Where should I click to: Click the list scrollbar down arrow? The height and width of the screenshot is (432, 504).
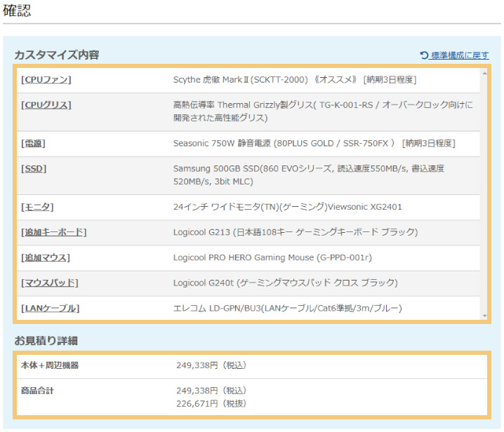click(484, 316)
